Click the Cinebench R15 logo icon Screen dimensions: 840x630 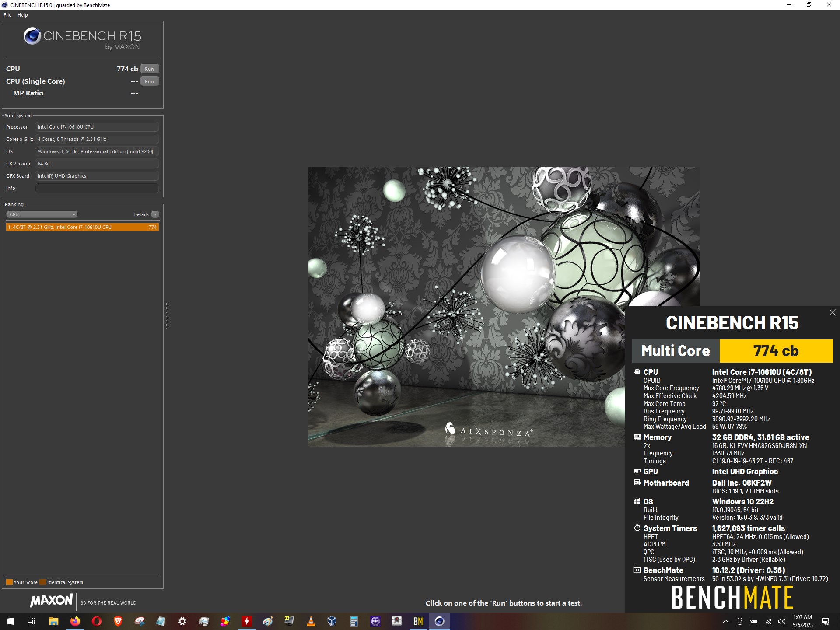tap(32, 36)
